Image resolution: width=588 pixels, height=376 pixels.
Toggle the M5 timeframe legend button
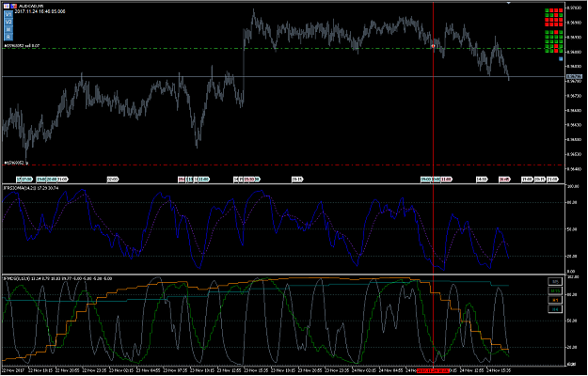555,282
